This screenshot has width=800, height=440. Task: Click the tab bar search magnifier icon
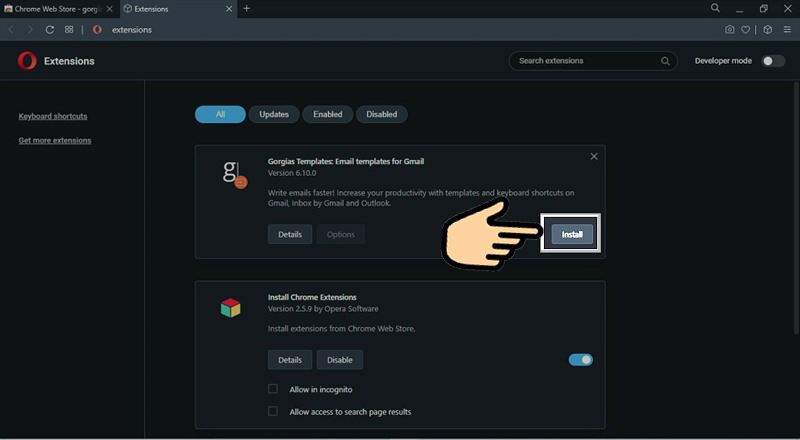click(x=715, y=8)
